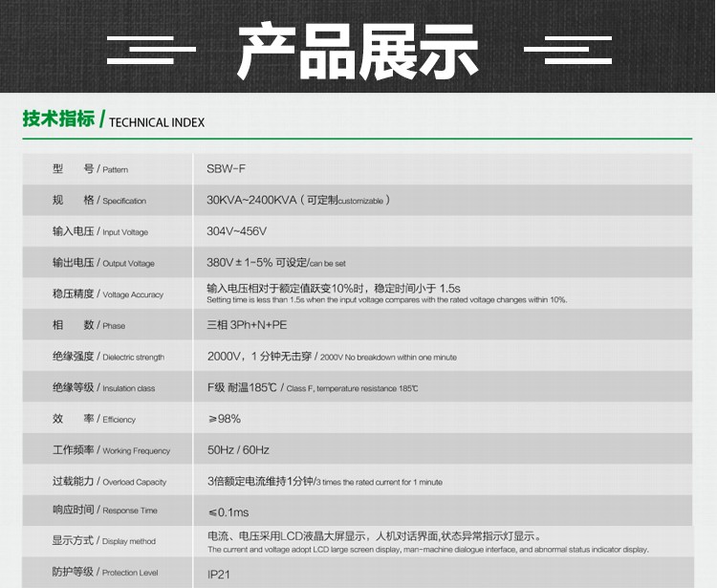Click the 过载能力 Overload Capacity label
717x588 pixels.
[109, 482]
